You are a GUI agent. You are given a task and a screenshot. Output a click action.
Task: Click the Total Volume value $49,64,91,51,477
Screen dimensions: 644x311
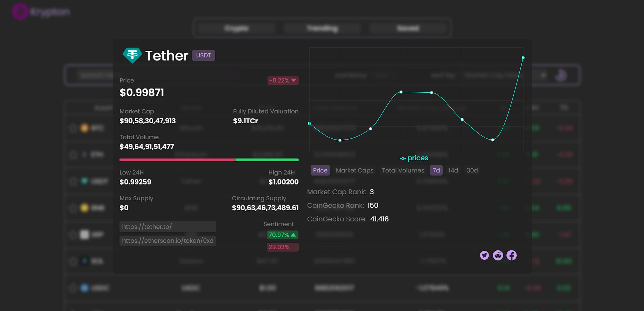[x=147, y=147]
